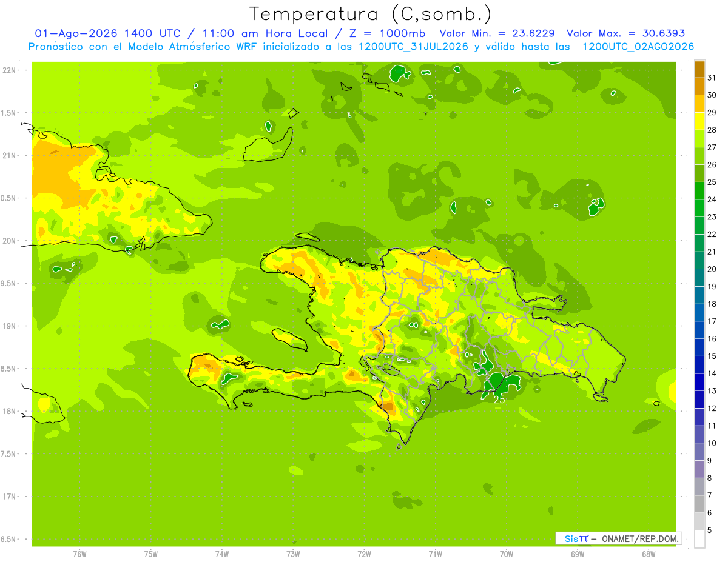Click the "74W" longitude label

(x=221, y=554)
